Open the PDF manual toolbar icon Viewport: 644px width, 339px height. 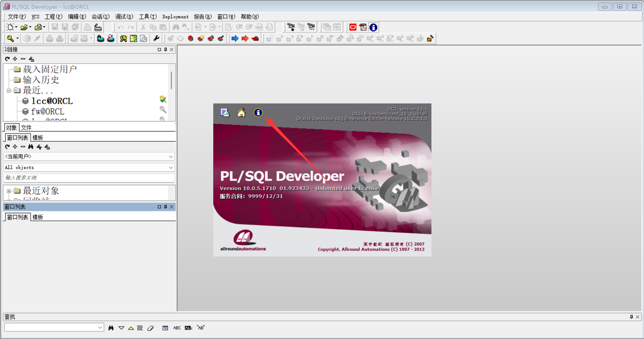363,27
